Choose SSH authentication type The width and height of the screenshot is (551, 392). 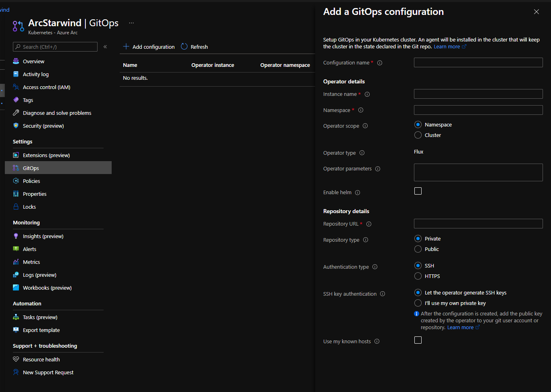[x=418, y=265]
